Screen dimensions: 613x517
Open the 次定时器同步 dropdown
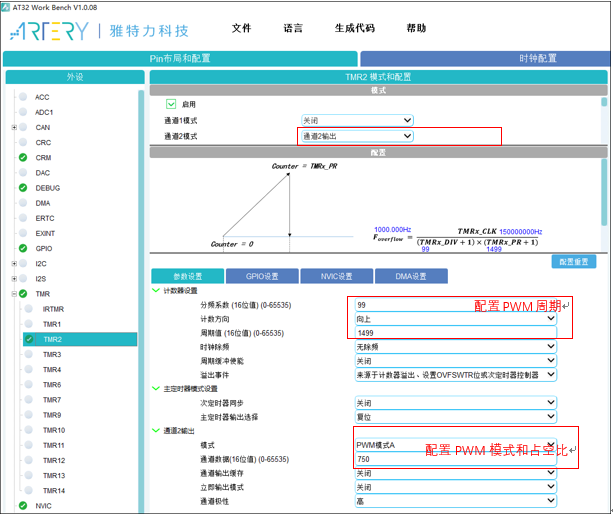tap(455, 403)
